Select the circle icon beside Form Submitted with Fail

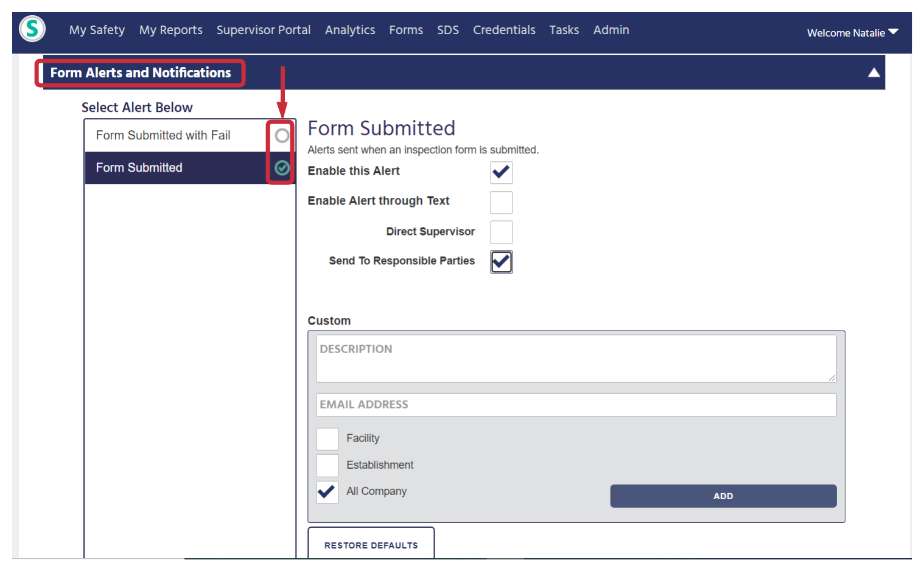(x=281, y=135)
